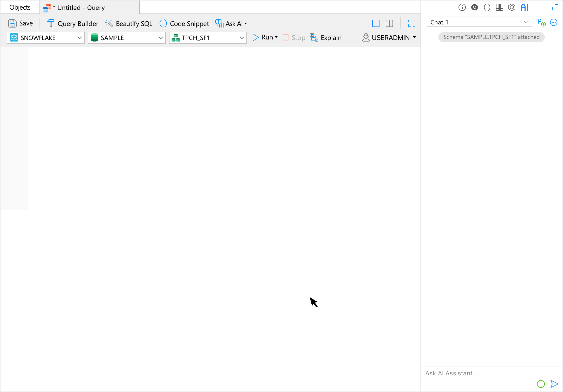Open the object information icon
Image resolution: width=563 pixels, height=392 pixels.
[462, 7]
